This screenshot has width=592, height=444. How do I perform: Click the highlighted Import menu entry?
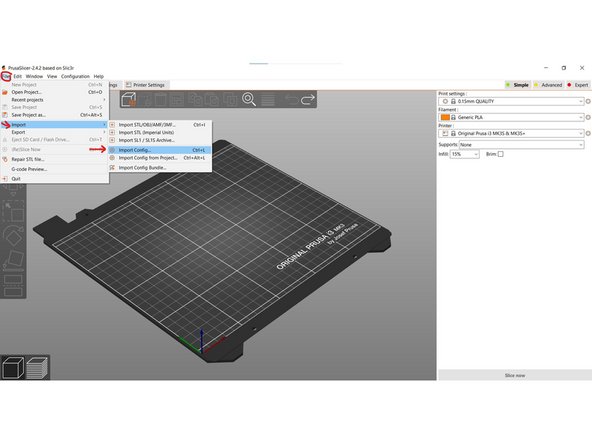coord(54,125)
